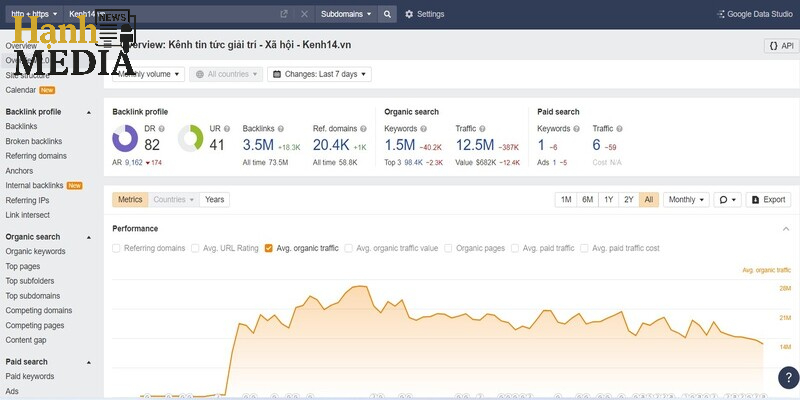This screenshot has width=800, height=400.
Task: Open the Countries tab dropdown
Action: (x=173, y=199)
